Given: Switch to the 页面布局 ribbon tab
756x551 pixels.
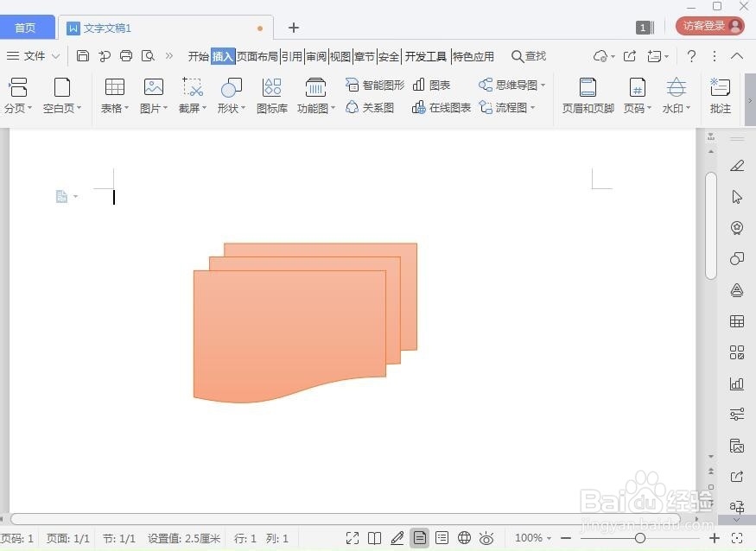Looking at the screenshot, I should click(258, 56).
